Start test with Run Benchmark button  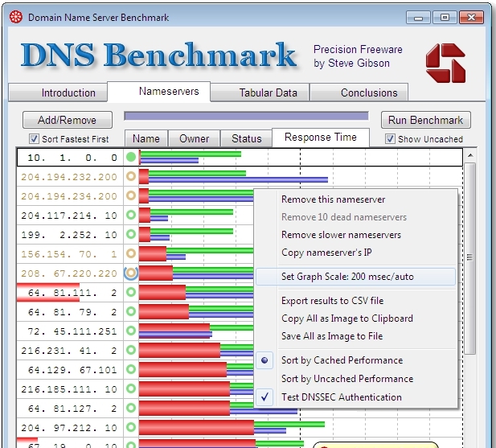tap(425, 120)
